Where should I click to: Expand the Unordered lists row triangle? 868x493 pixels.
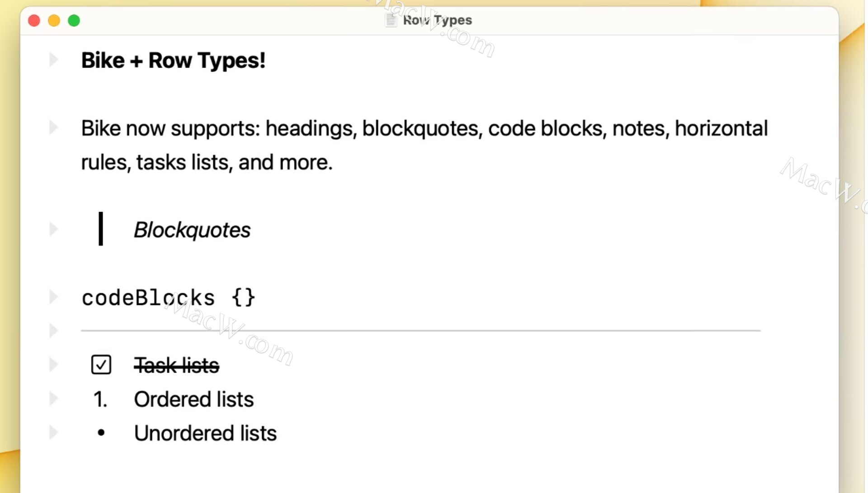click(53, 432)
